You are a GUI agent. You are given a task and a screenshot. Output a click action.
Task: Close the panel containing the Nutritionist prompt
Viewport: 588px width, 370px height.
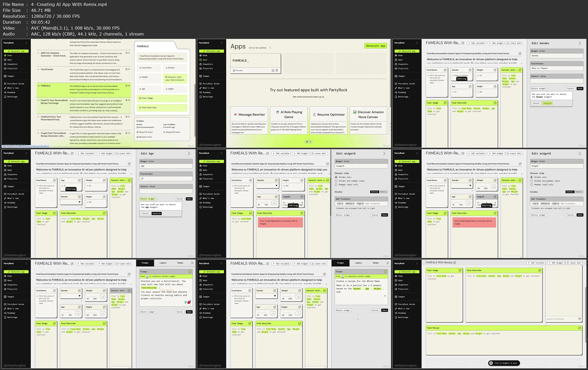(192, 263)
